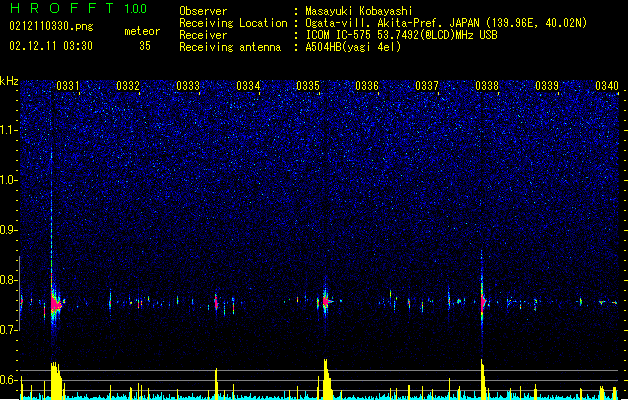Click the 0339 time marker
Image resolution: width=629 pixels, height=400 pixels.
pyautogui.click(x=547, y=86)
